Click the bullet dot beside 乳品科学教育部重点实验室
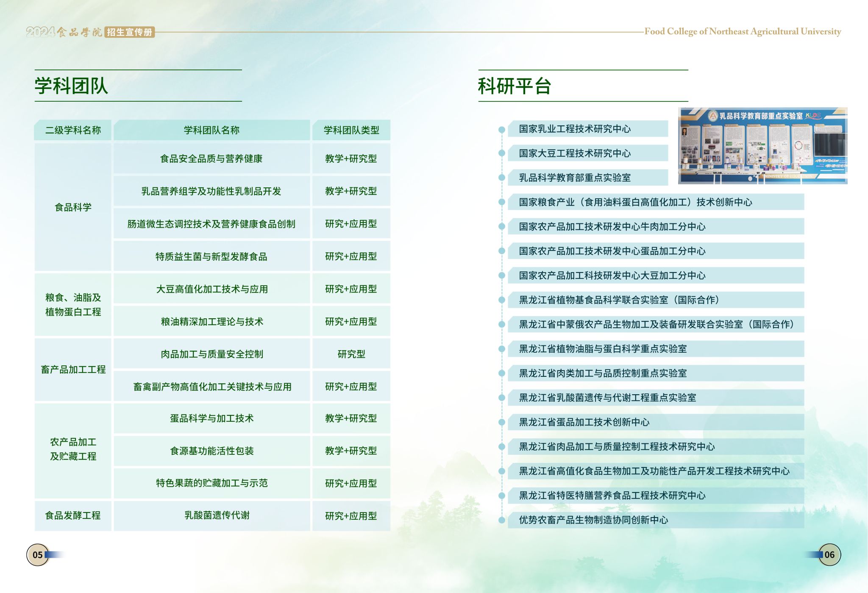 pos(502,178)
